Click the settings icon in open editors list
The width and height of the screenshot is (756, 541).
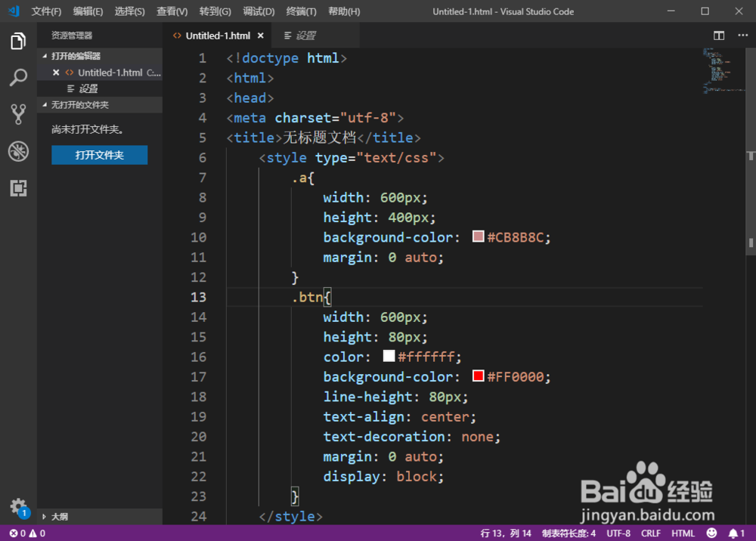coord(70,88)
